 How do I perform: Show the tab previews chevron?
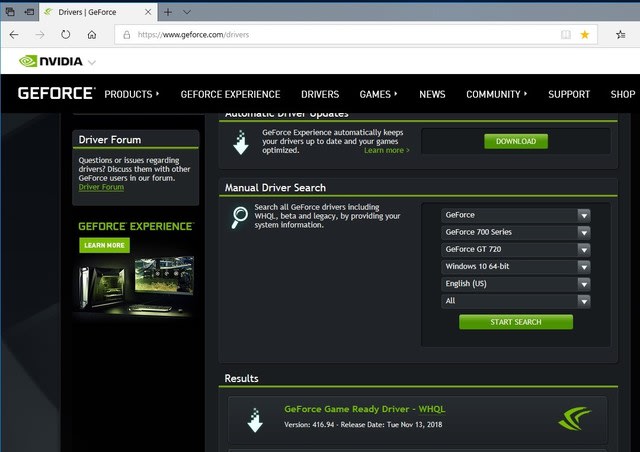pyautogui.click(x=187, y=12)
